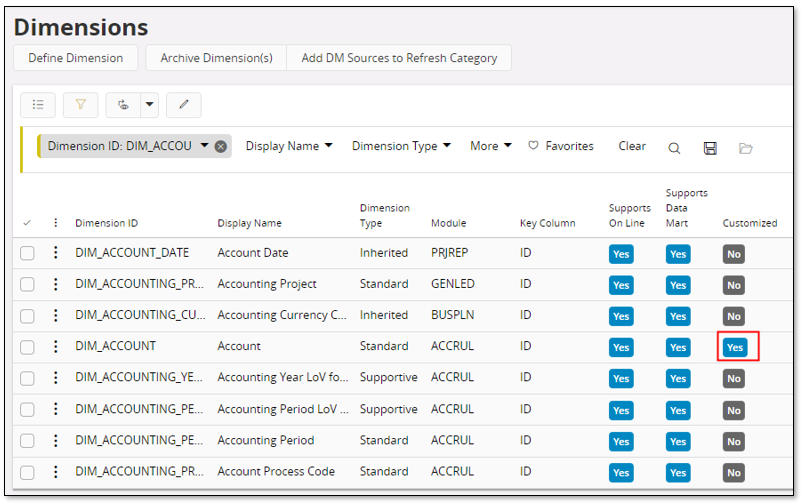Click the DIM_ACCOUNT_DATE cell
803x504 pixels.
click(132, 253)
